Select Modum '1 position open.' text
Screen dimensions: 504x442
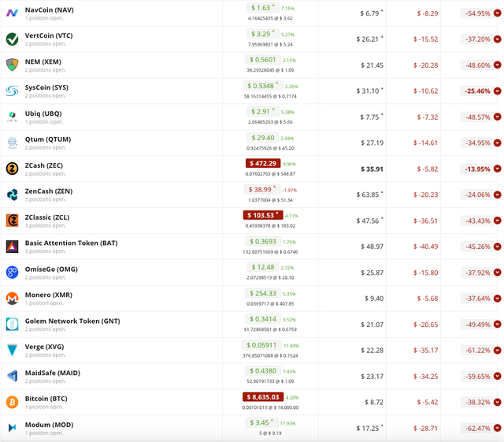(x=44, y=433)
